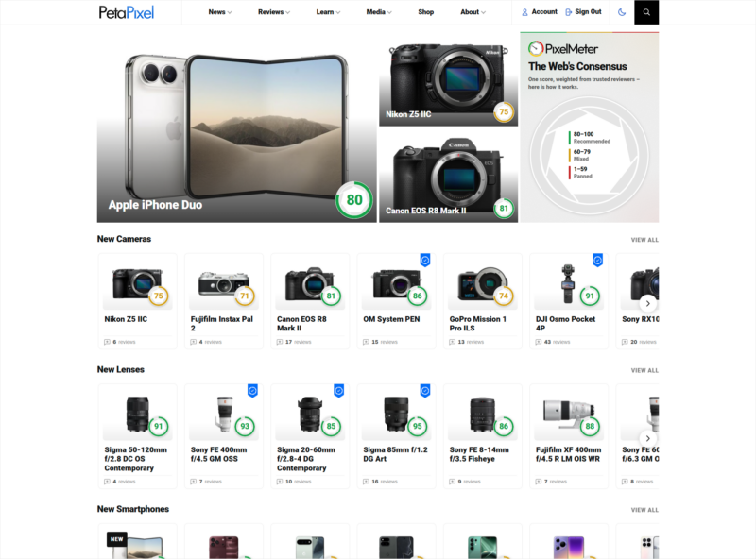The image size is (756, 559).
Task: Advance New Lenses carousel with next arrow
Action: tap(647, 438)
